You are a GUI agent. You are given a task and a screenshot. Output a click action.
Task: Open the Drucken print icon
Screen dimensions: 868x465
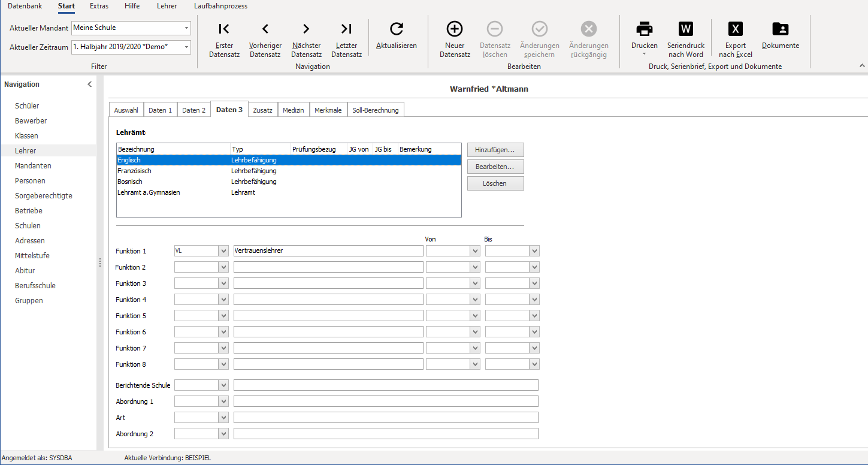click(x=645, y=29)
